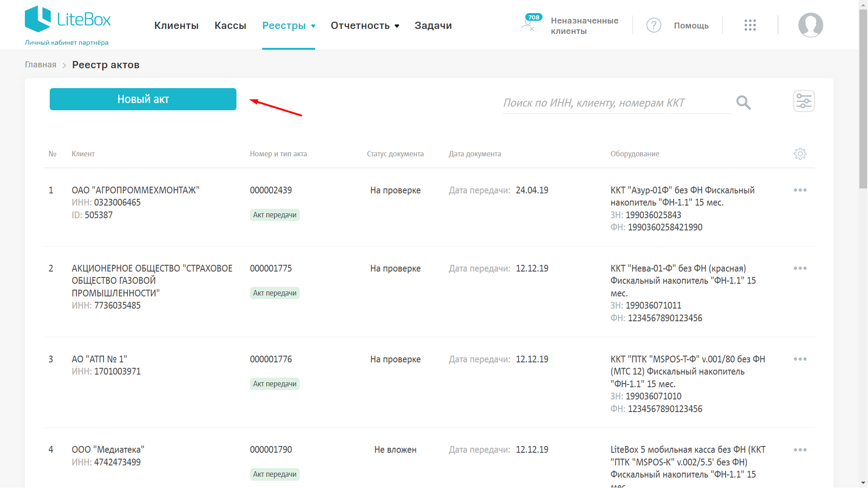Select client АКЦИОНЕРНОЕ ОБЩЕСТВО "СТРАХОВОЕ ОБЩЕСТВО ГАЗОВОЙ ПРОМЫШЛЕННОСТИ"
The width and height of the screenshot is (868, 488).
pyautogui.click(x=152, y=281)
